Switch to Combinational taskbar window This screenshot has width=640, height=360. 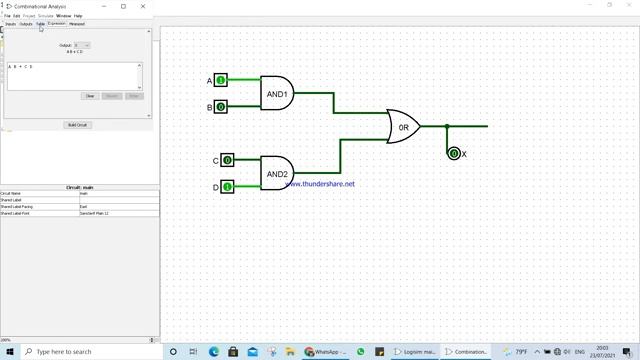(x=466, y=351)
